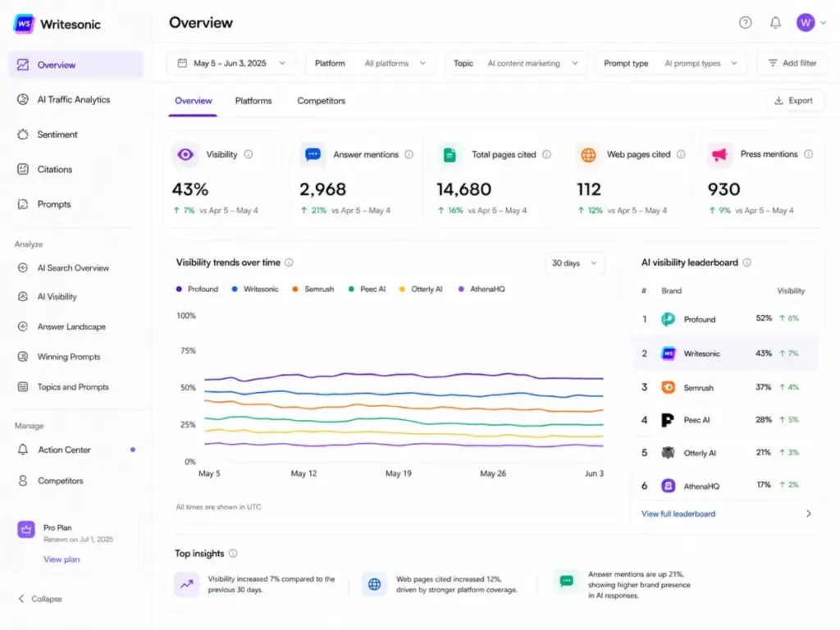Open the Topic AI content marketing dropdown

pyautogui.click(x=516, y=63)
